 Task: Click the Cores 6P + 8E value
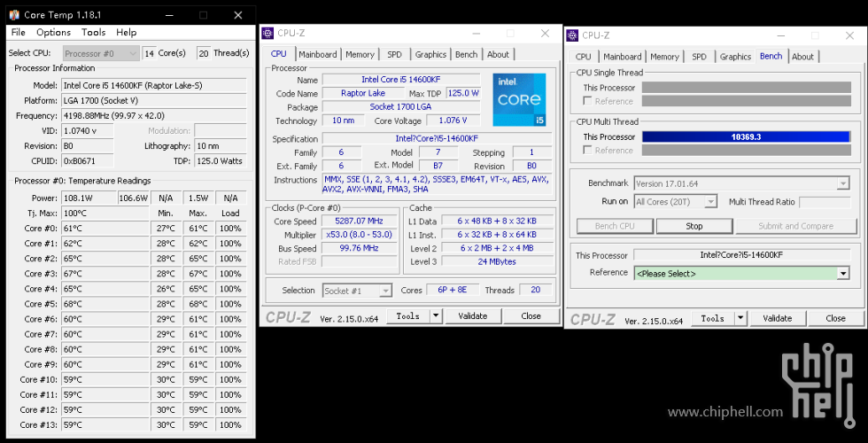[x=453, y=290]
